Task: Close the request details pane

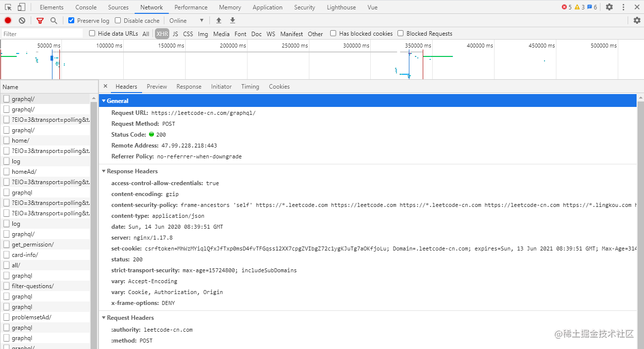Action: 105,86
